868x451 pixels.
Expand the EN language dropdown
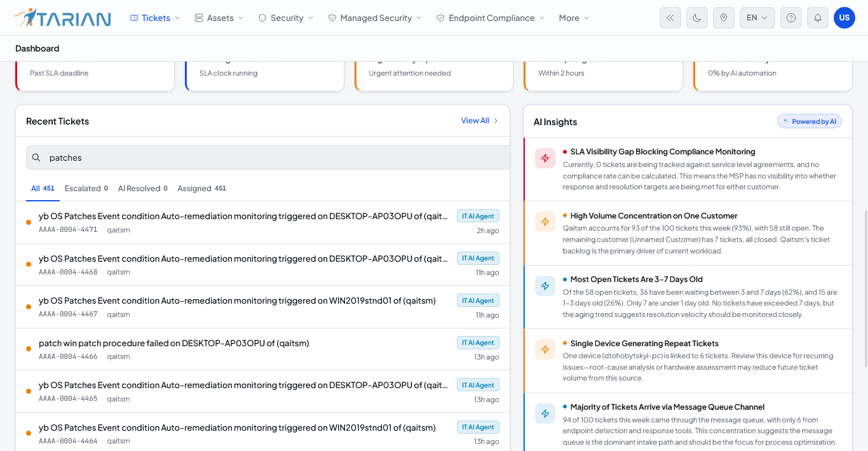pyautogui.click(x=757, y=18)
